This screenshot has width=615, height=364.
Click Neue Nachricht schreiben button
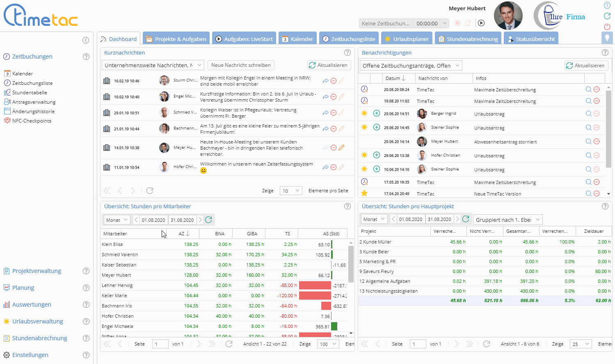pyautogui.click(x=241, y=65)
